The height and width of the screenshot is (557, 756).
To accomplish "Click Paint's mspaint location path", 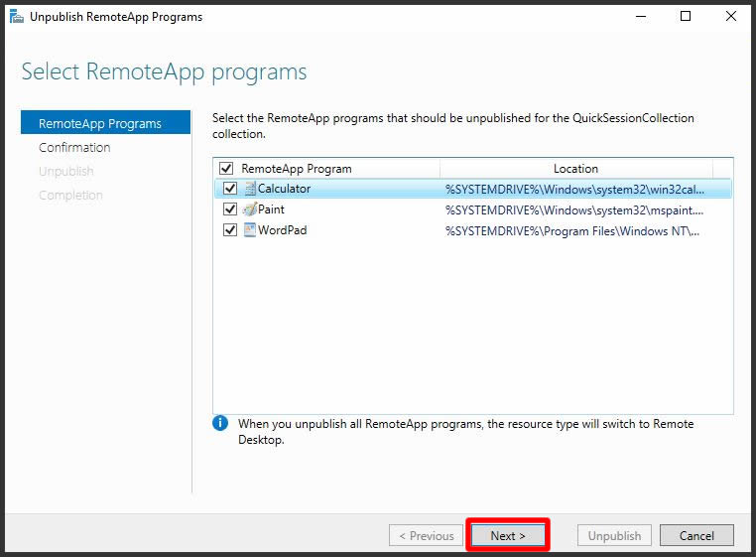I will tap(574, 209).
